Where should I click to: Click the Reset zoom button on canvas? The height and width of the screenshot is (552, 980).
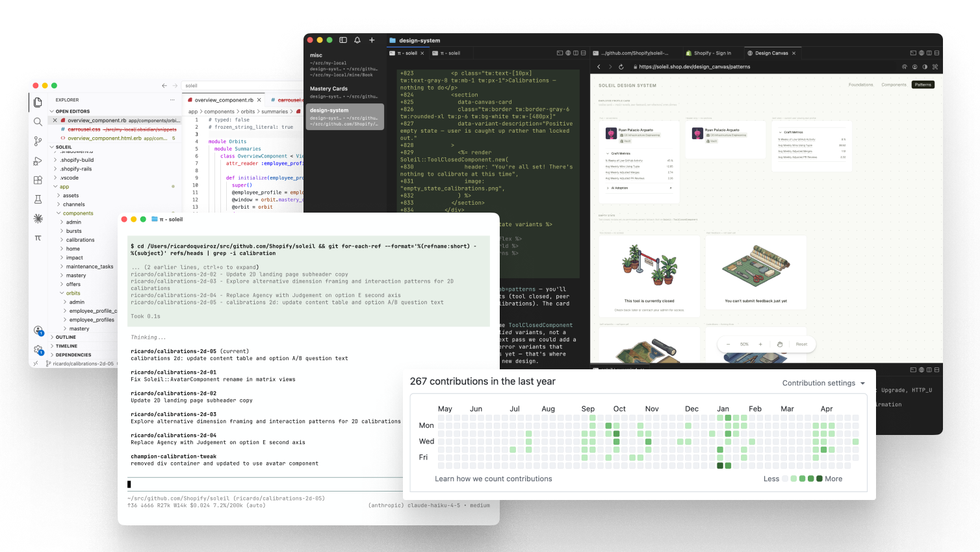click(x=801, y=345)
